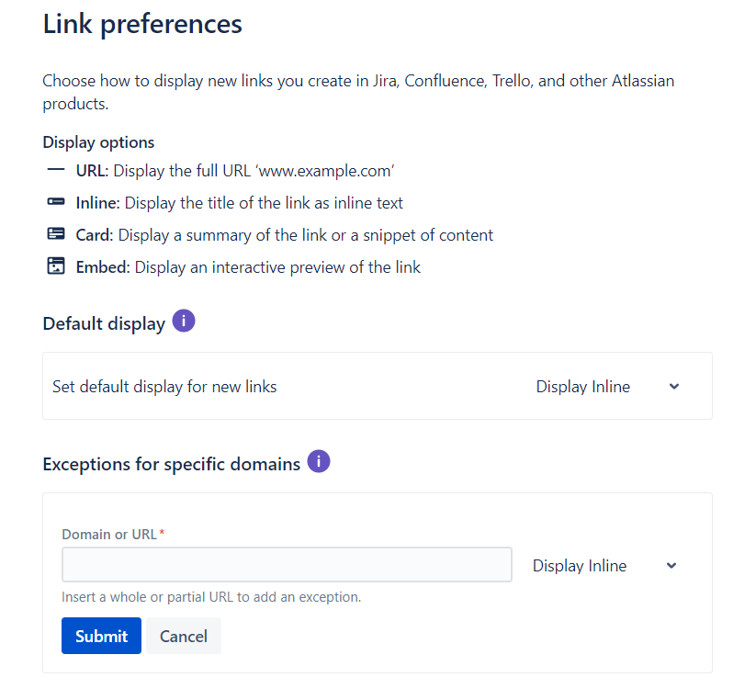Expand chevron in Set default display row
Viewport: 756px width, 700px height.
click(x=674, y=387)
